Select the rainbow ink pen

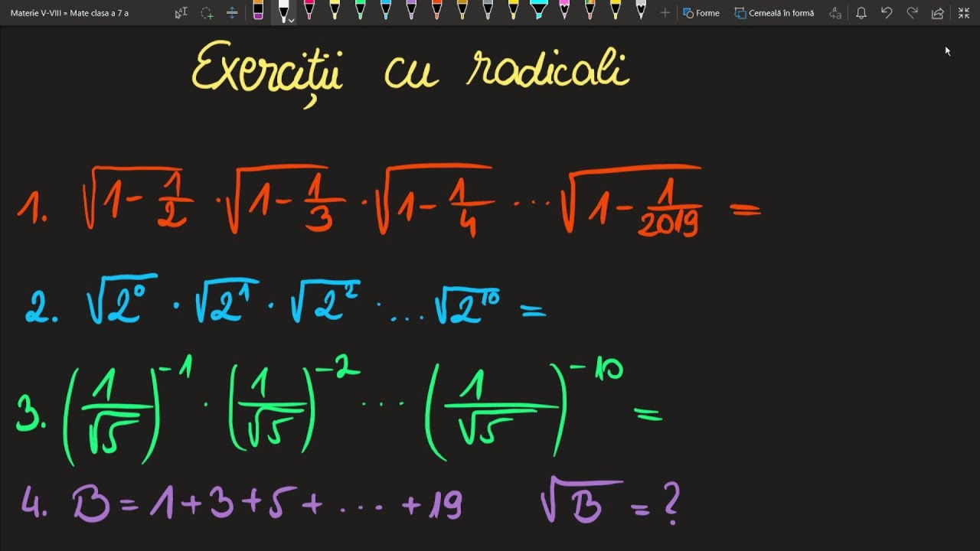click(590, 10)
